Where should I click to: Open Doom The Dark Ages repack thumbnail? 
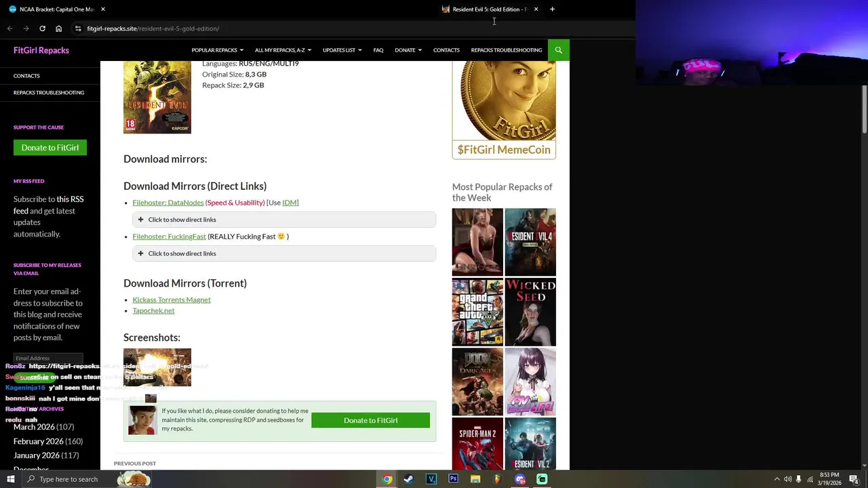pos(477,382)
